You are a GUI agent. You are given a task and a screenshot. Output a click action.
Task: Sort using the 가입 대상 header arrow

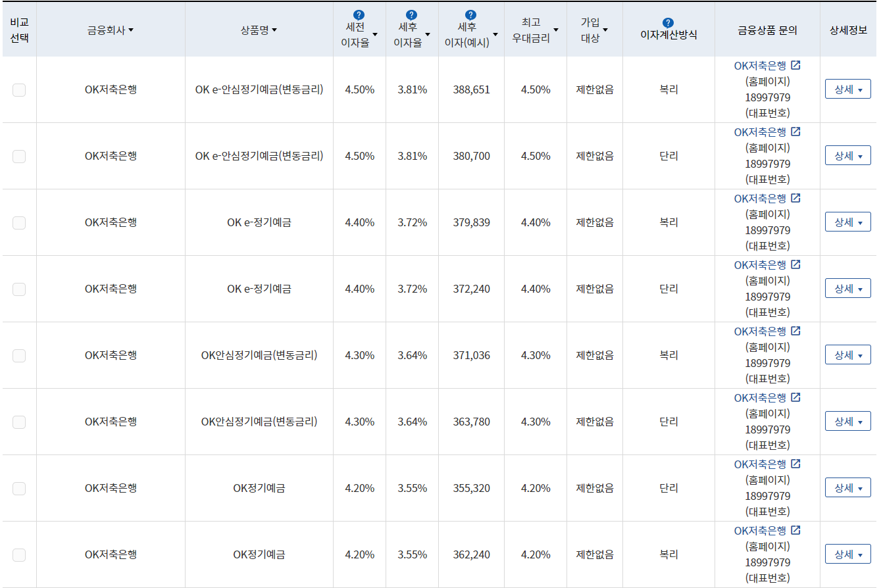(605, 30)
